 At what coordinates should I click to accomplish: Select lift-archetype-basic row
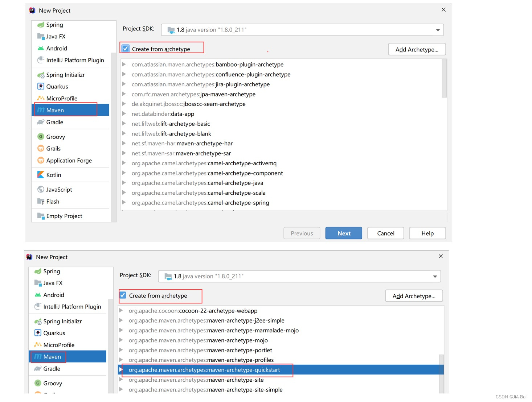[x=282, y=124]
